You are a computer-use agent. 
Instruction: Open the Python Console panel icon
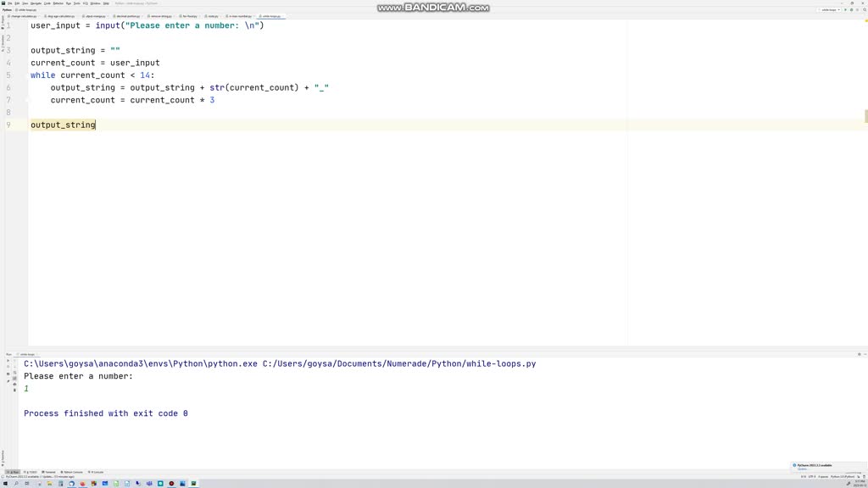68,471
